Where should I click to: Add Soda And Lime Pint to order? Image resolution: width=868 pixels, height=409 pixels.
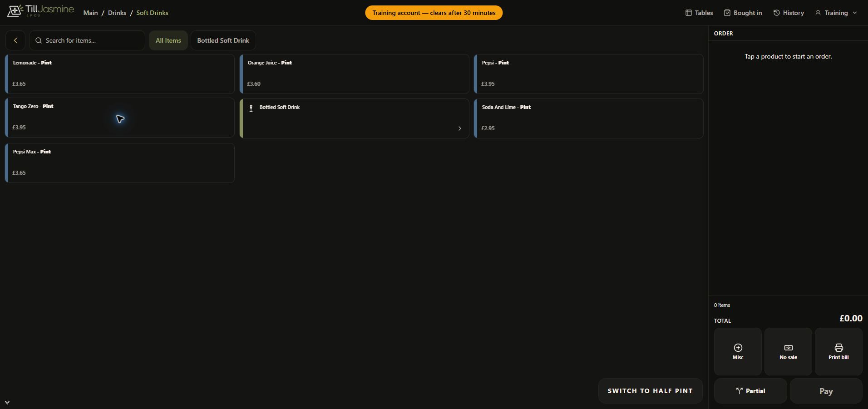589,118
